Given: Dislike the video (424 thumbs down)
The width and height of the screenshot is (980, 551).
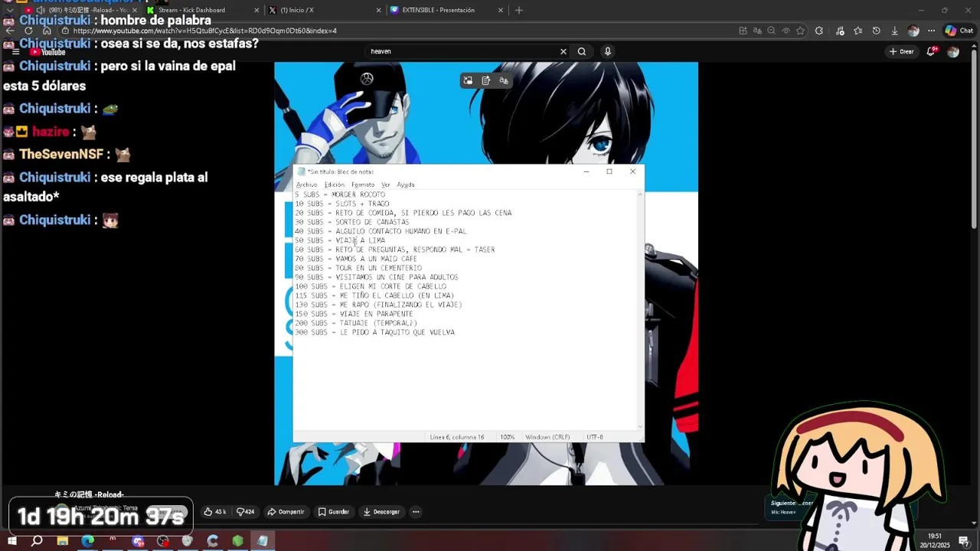Looking at the screenshot, I should click(x=245, y=512).
